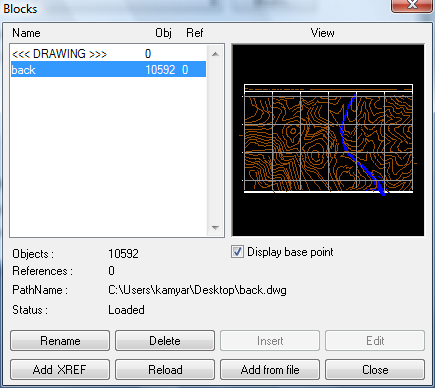Image resolution: width=435 pixels, height=388 pixels.
Task: Click the block preview thumbnail
Action: point(328,140)
